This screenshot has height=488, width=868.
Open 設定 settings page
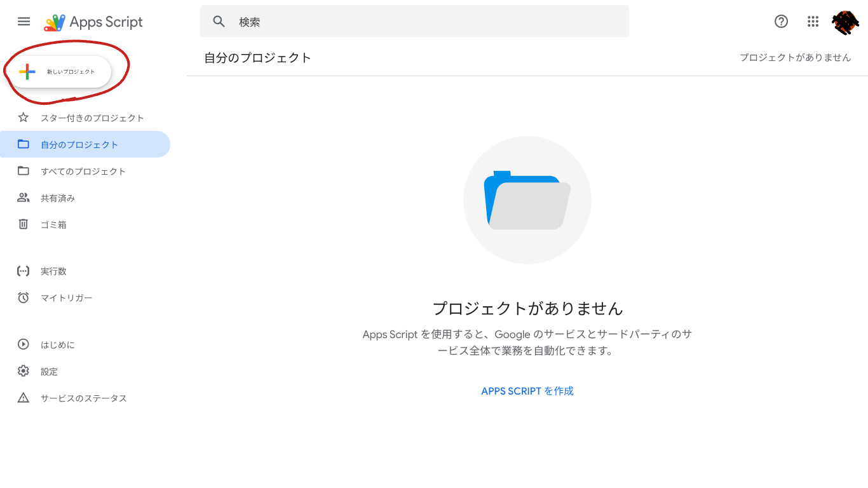(x=85, y=371)
